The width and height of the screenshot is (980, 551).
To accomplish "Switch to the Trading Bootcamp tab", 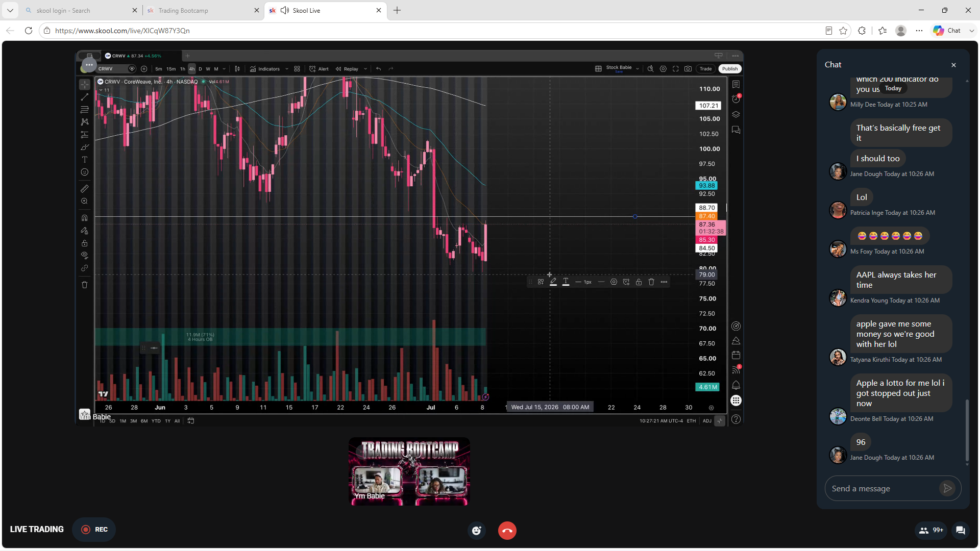I will point(202,10).
